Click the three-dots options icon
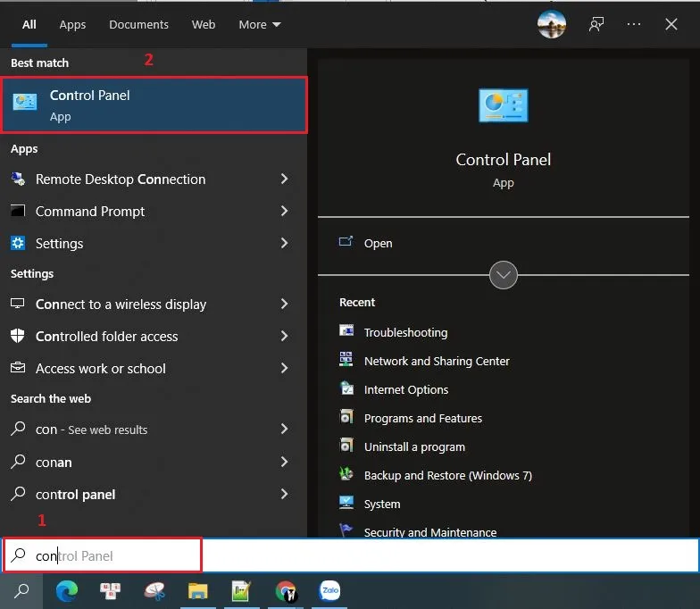The width and height of the screenshot is (700, 609). [x=634, y=24]
